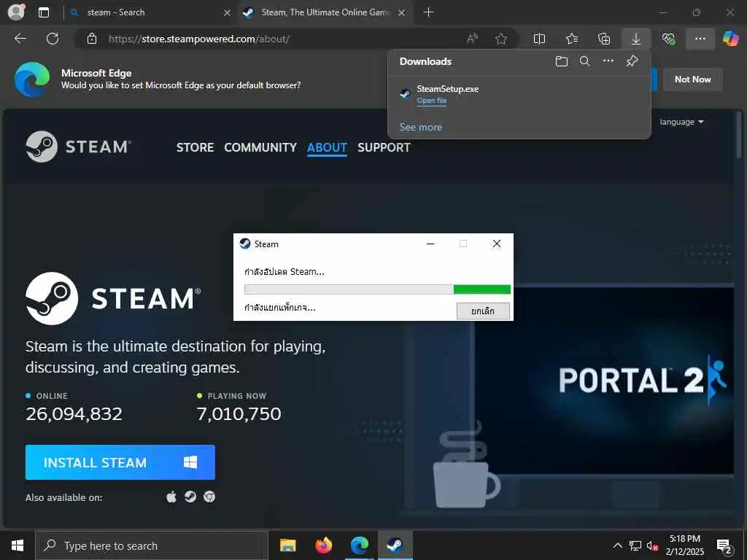Image resolution: width=747 pixels, height=560 pixels.
Task: Toggle the Downloads toolbar icon
Action: pyautogui.click(x=636, y=39)
